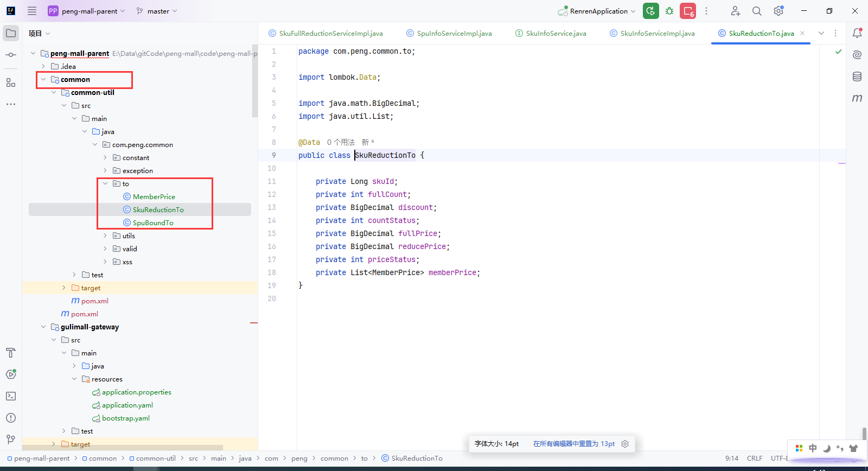Click the CRLF line separator in status bar

(755, 459)
